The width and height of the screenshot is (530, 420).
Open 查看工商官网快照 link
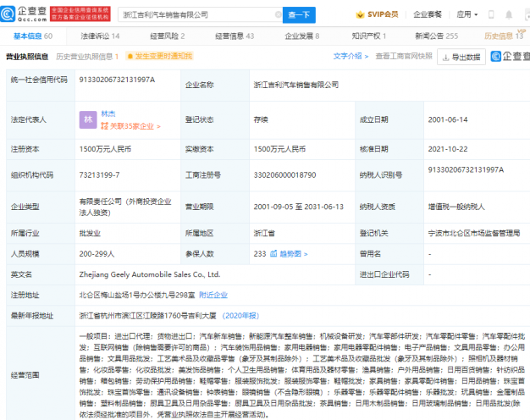[404, 57]
